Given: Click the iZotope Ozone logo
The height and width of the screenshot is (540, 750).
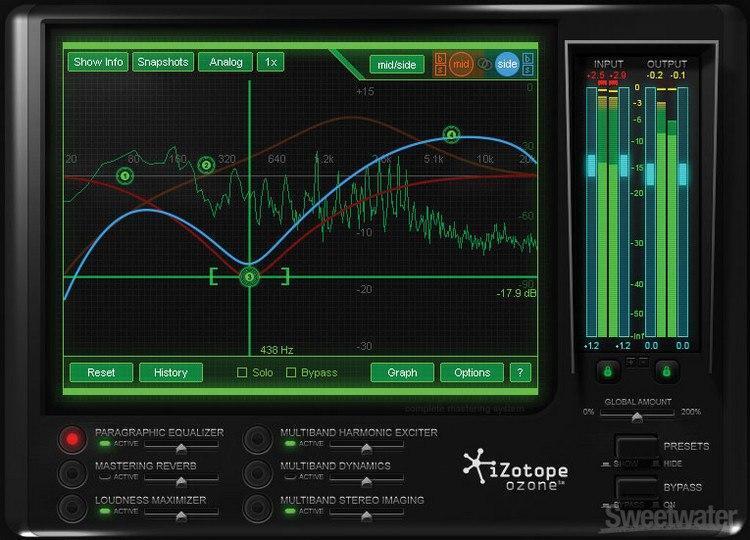Looking at the screenshot, I should [516, 470].
